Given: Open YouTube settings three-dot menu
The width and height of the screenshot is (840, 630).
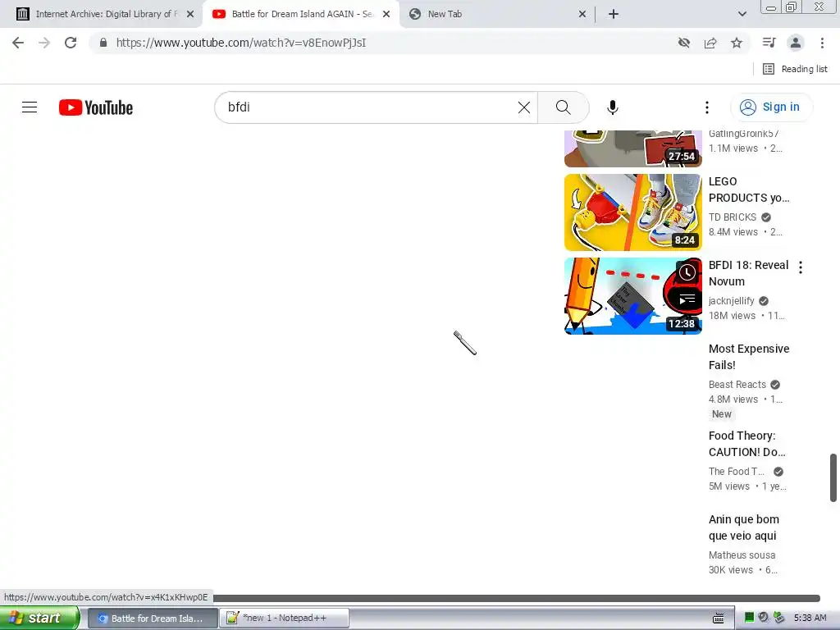Looking at the screenshot, I should click(706, 107).
